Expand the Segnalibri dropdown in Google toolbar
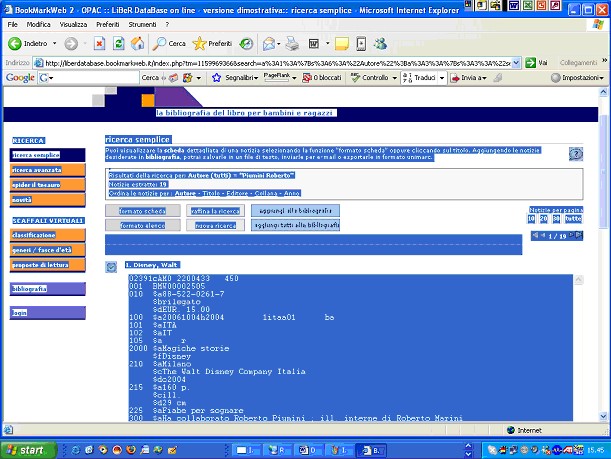Image resolution: width=611 pixels, height=459 pixels. pos(256,78)
